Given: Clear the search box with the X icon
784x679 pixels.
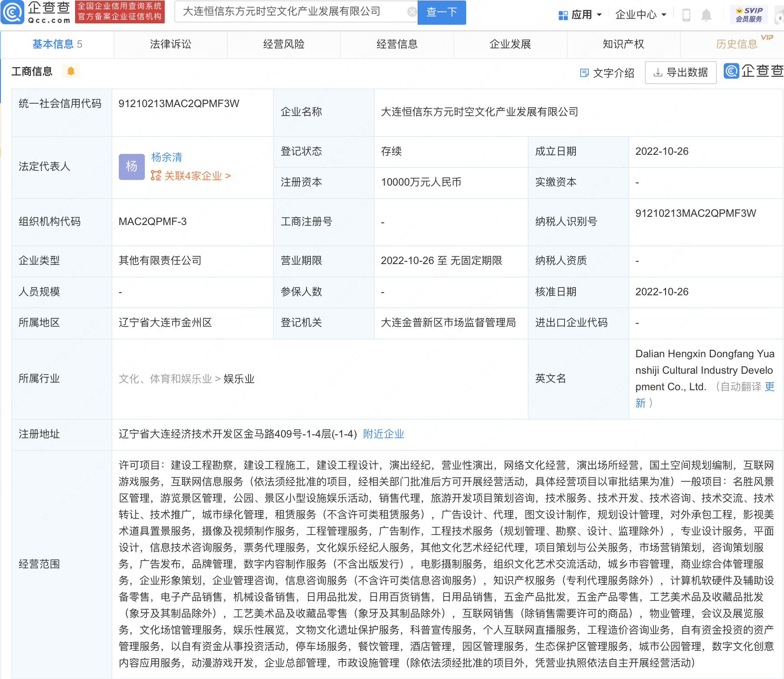Looking at the screenshot, I should [412, 12].
